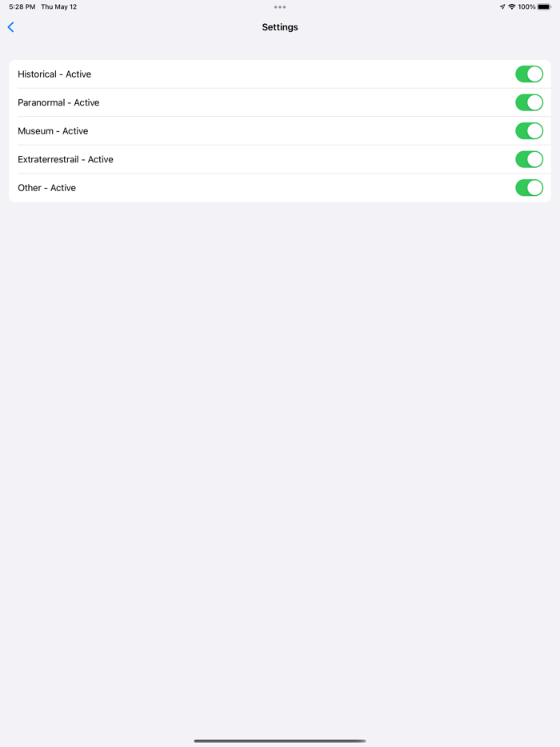Select the Paranormal - Active row label
This screenshot has height=747, width=560.
(x=58, y=102)
